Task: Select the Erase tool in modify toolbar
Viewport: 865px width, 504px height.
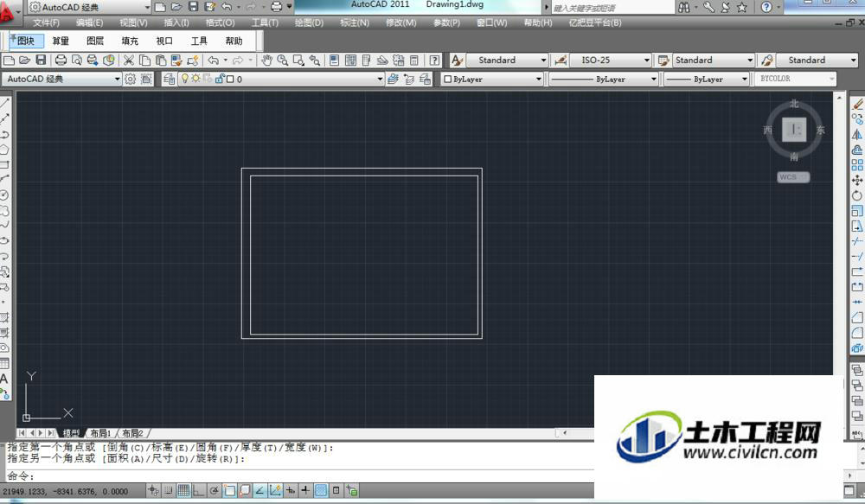Action: [857, 104]
